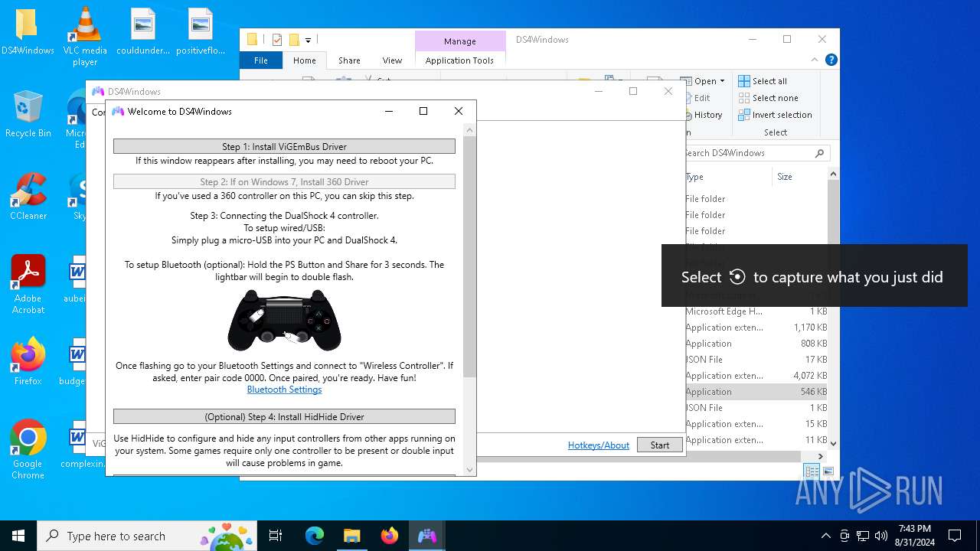Open the Recycle Bin desktop icon
This screenshot has width=980, height=551.
point(28,115)
